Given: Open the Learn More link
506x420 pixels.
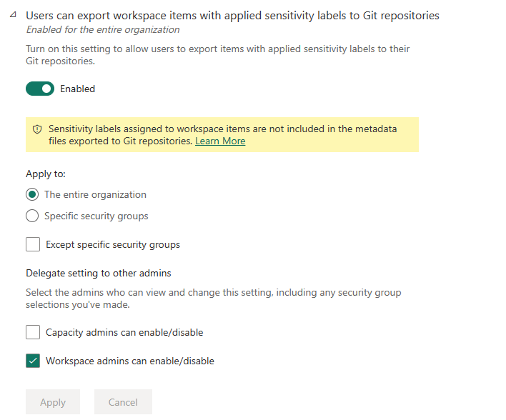Looking at the screenshot, I should (220, 141).
